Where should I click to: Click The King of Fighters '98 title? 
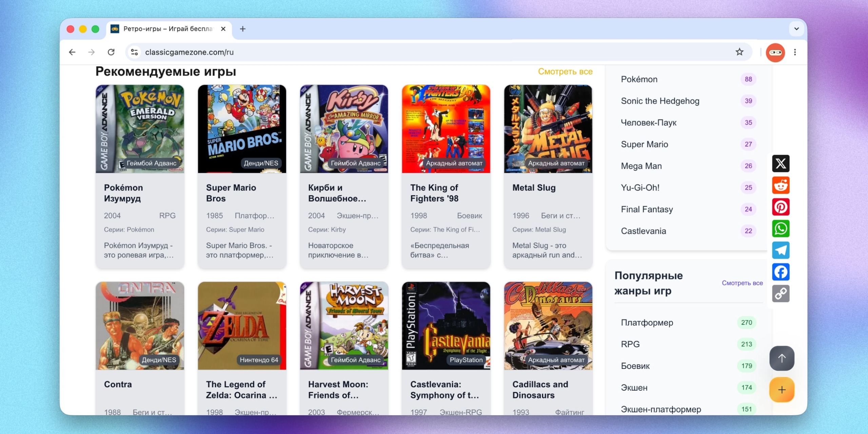434,193
